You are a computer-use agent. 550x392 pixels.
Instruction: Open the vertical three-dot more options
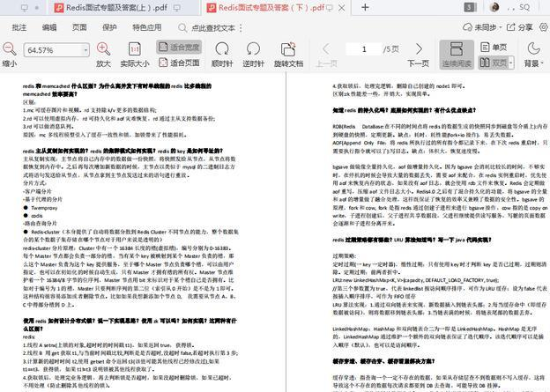pos(241,28)
